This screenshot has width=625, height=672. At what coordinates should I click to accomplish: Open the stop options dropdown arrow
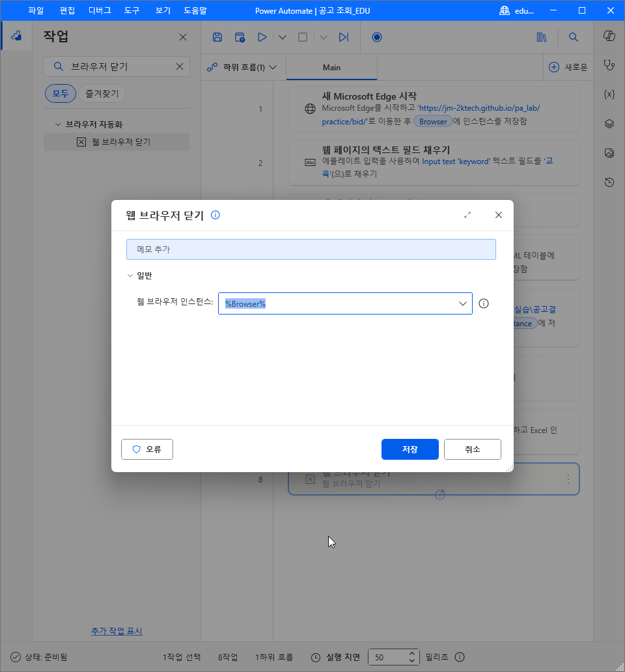[x=324, y=37]
